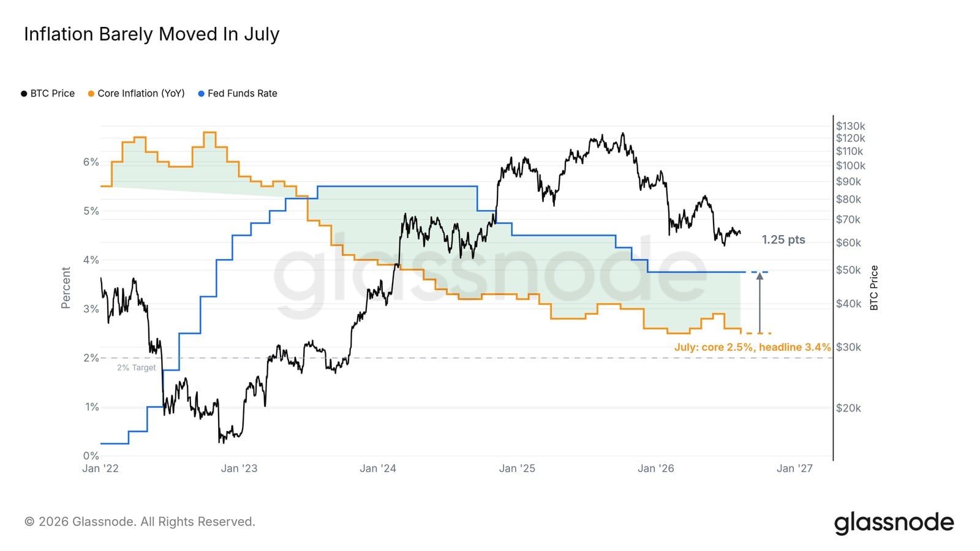Click the 2% Target line label
The width and height of the screenshot is (980, 551).
click(x=137, y=368)
